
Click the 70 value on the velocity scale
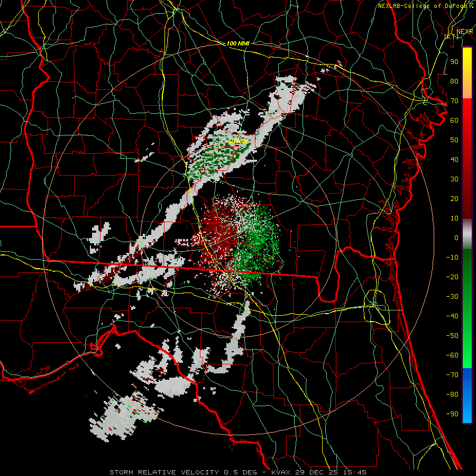(454, 101)
